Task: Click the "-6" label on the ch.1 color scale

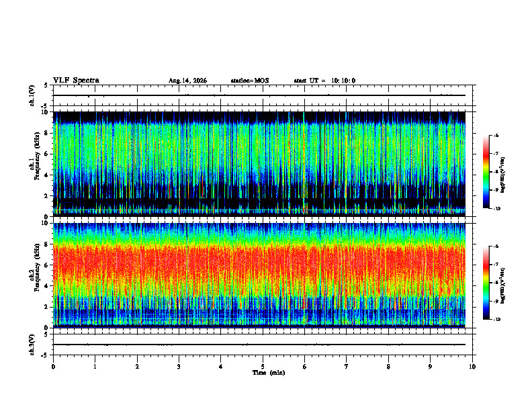Action: point(495,136)
